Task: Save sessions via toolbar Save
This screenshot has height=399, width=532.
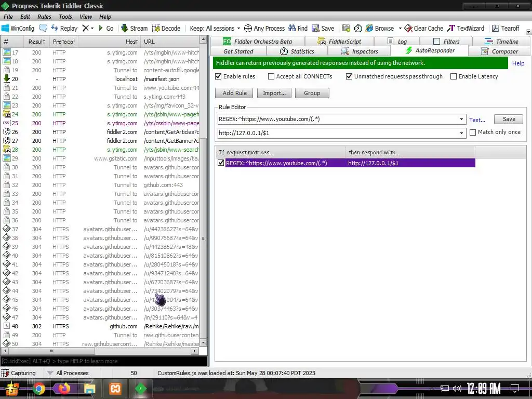Action: point(323,28)
